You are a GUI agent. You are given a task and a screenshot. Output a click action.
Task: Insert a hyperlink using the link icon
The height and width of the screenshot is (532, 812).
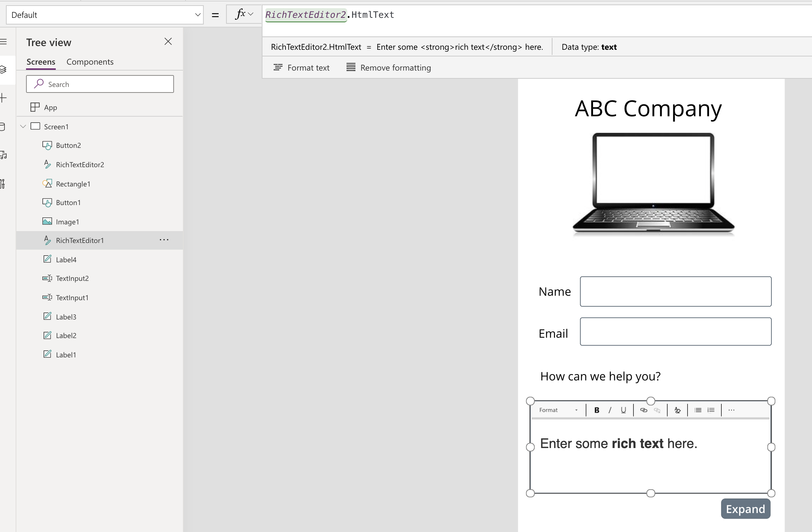(x=644, y=410)
